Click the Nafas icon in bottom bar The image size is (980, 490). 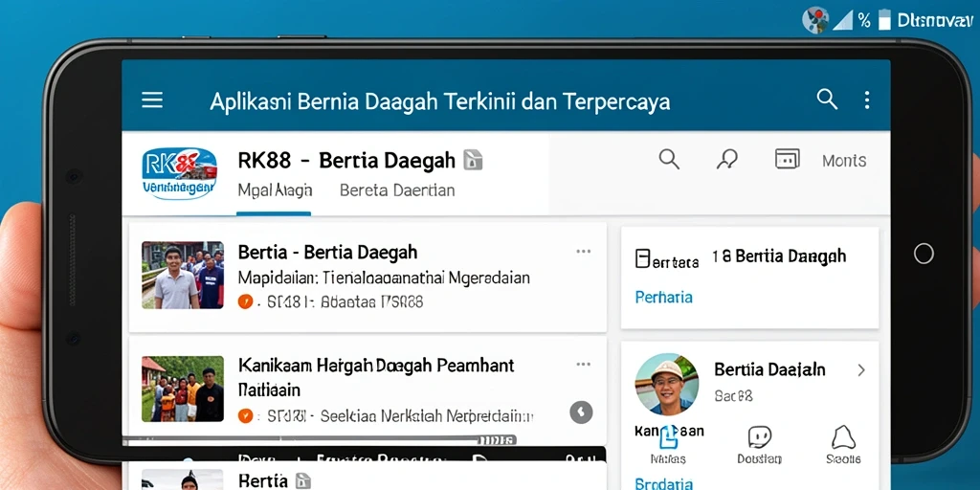[x=668, y=438]
